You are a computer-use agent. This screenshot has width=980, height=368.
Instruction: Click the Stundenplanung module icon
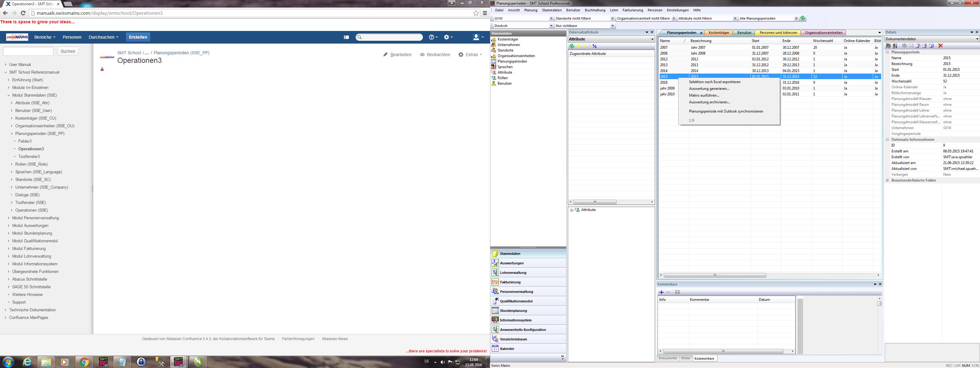(495, 310)
